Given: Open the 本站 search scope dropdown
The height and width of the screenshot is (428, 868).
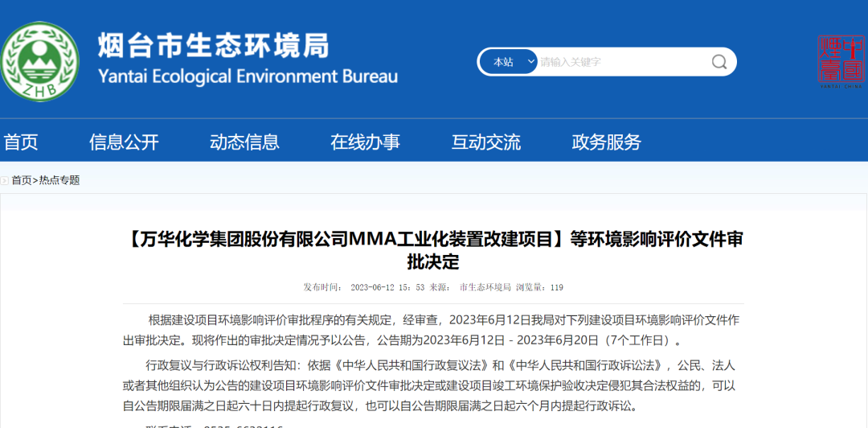Looking at the screenshot, I should click(x=508, y=61).
